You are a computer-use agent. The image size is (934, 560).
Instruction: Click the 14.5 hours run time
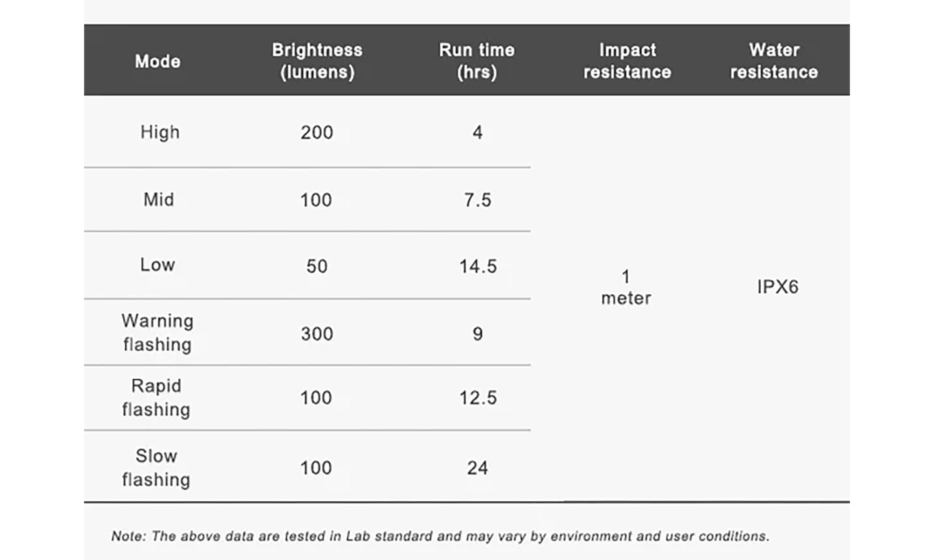click(x=478, y=266)
